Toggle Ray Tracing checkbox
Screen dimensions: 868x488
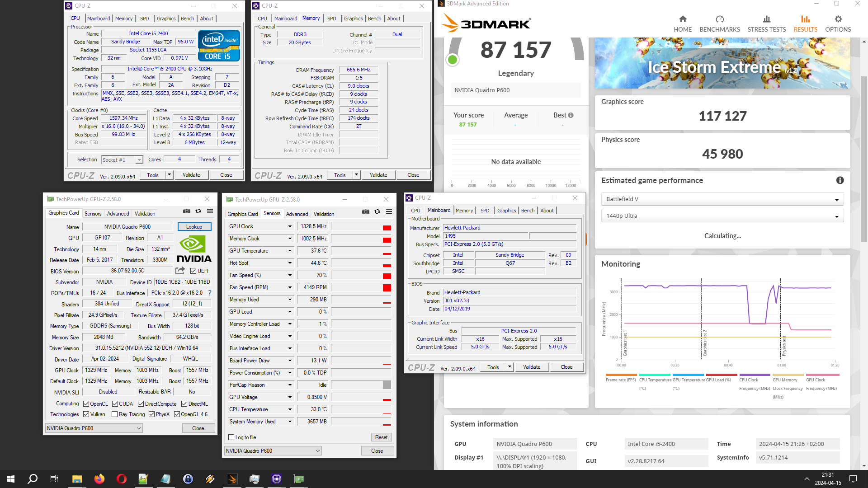(115, 414)
